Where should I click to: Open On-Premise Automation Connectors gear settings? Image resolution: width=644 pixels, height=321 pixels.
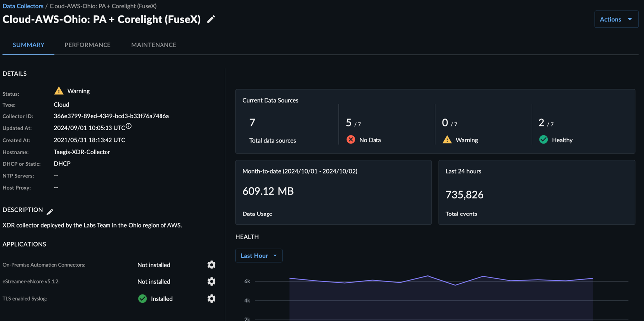(212, 265)
